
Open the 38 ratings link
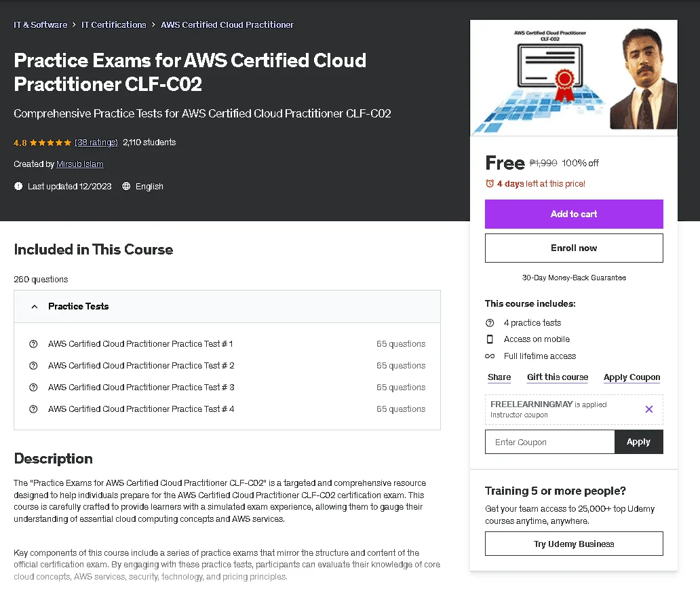click(x=96, y=143)
